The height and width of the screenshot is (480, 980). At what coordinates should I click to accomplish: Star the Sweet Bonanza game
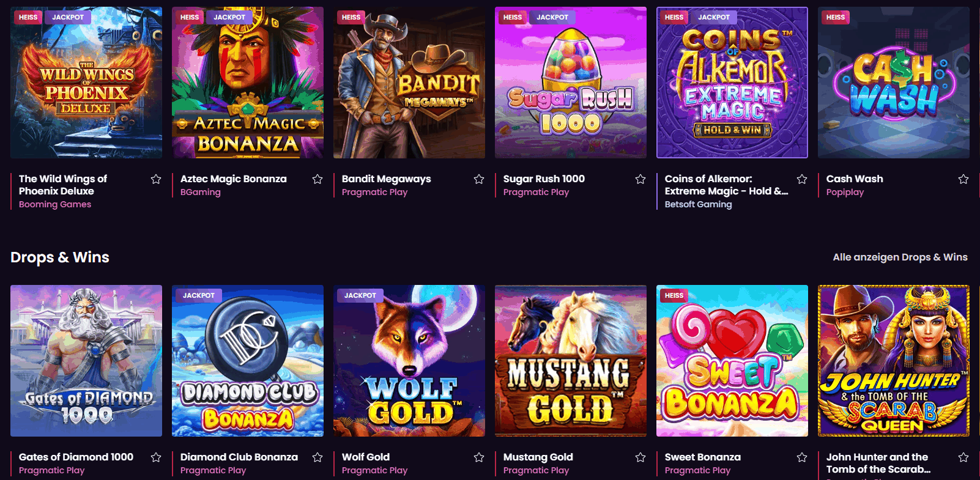[x=802, y=457]
